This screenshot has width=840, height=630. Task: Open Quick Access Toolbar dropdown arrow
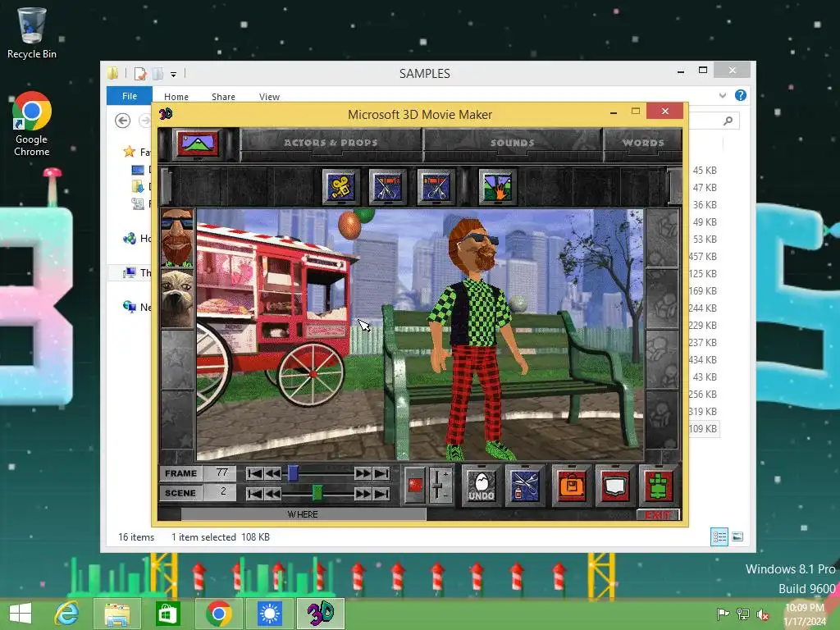[x=174, y=75]
